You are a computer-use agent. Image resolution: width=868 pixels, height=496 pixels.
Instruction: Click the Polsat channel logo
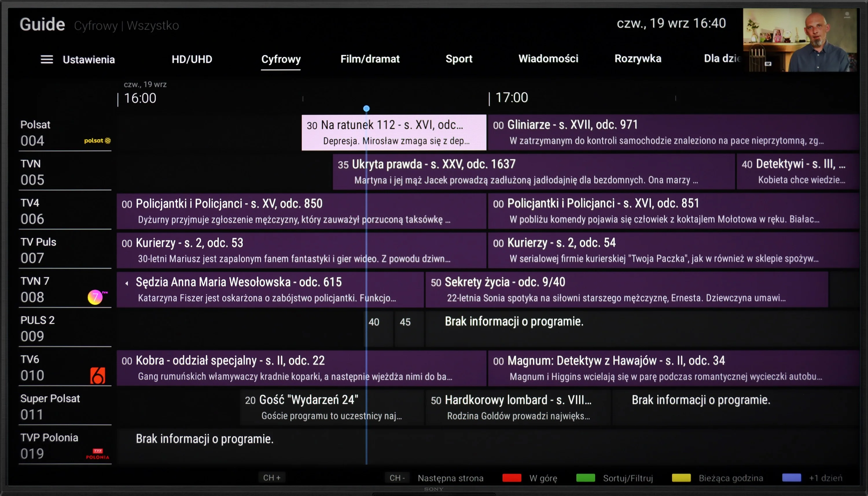coord(98,141)
